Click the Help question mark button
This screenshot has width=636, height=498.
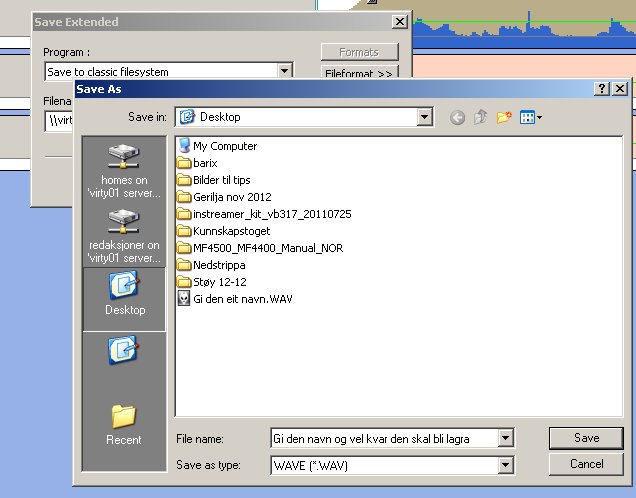tap(602, 89)
